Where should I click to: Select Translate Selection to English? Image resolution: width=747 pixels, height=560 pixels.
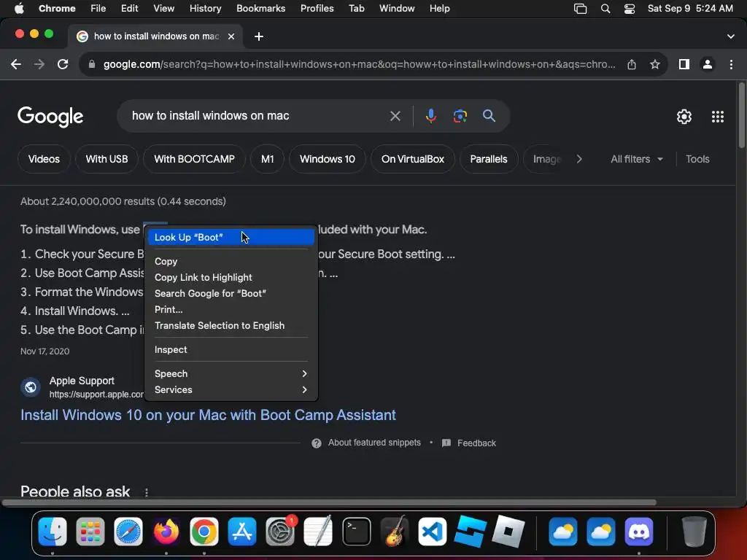pyautogui.click(x=231, y=326)
